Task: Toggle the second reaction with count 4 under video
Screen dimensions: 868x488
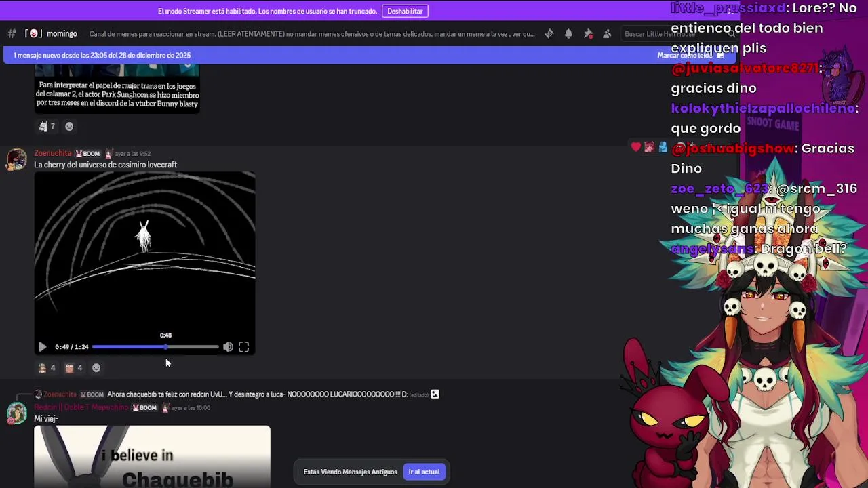Action: coord(73,367)
